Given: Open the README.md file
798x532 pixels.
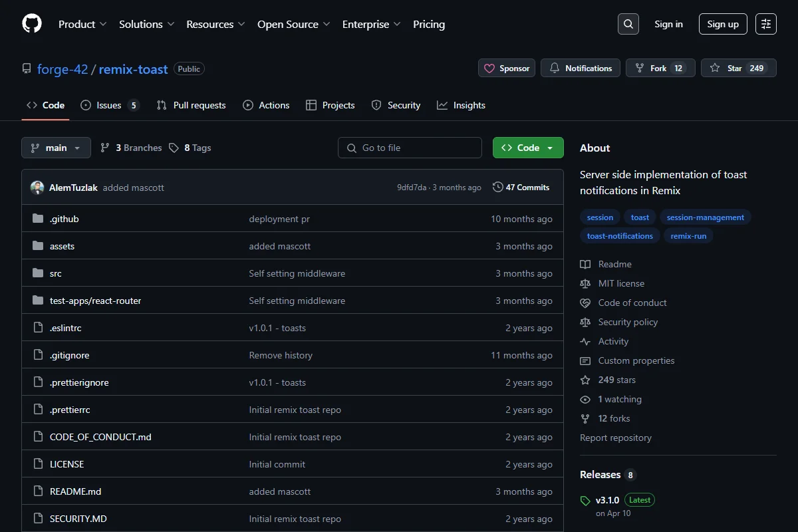Looking at the screenshot, I should (75, 491).
